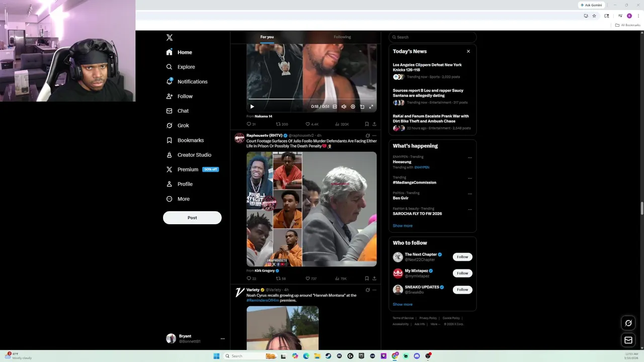Repost the Raphousetv post with 58 reposts
Viewport: 644px width, 362px height.
click(281, 279)
